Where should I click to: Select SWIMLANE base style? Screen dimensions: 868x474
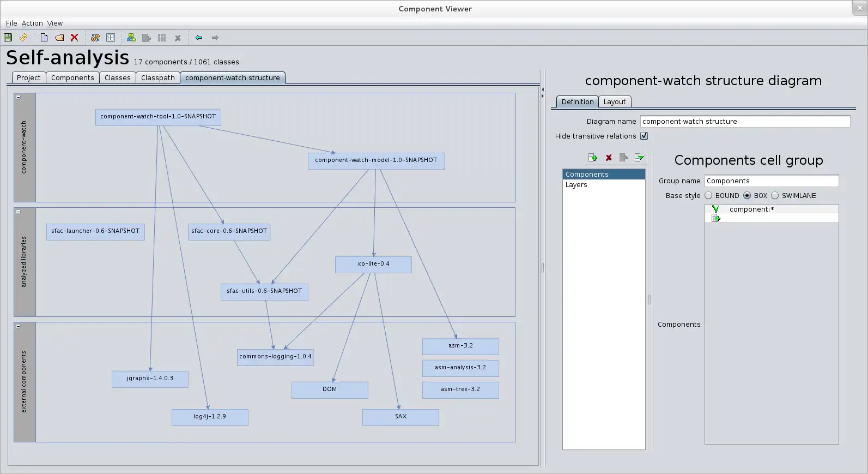pyautogui.click(x=775, y=195)
